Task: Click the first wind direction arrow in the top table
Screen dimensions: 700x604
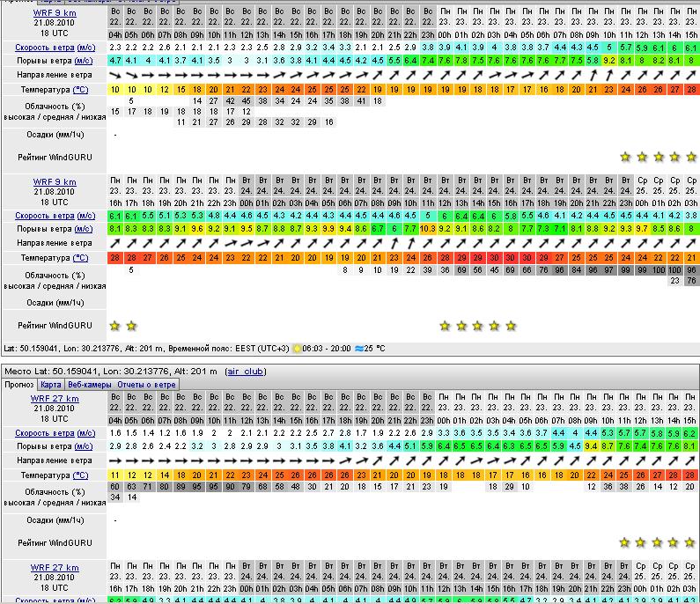Action: [114, 76]
